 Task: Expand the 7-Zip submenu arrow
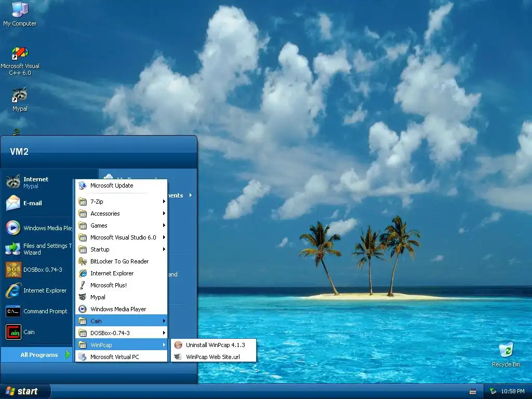coord(164,202)
